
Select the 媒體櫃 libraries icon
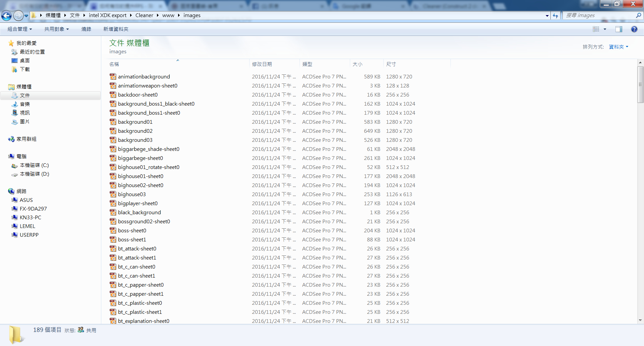[x=11, y=87]
